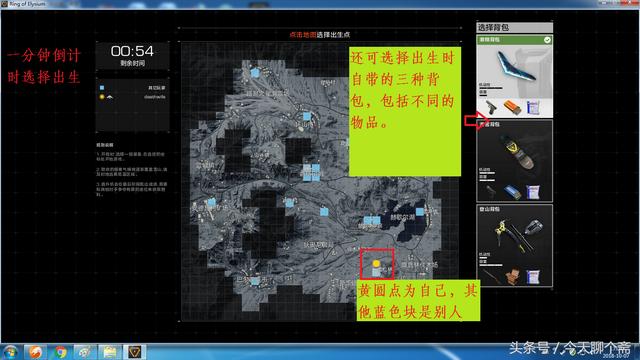
Task: Click the yellow player marker on map
Action: point(376,264)
